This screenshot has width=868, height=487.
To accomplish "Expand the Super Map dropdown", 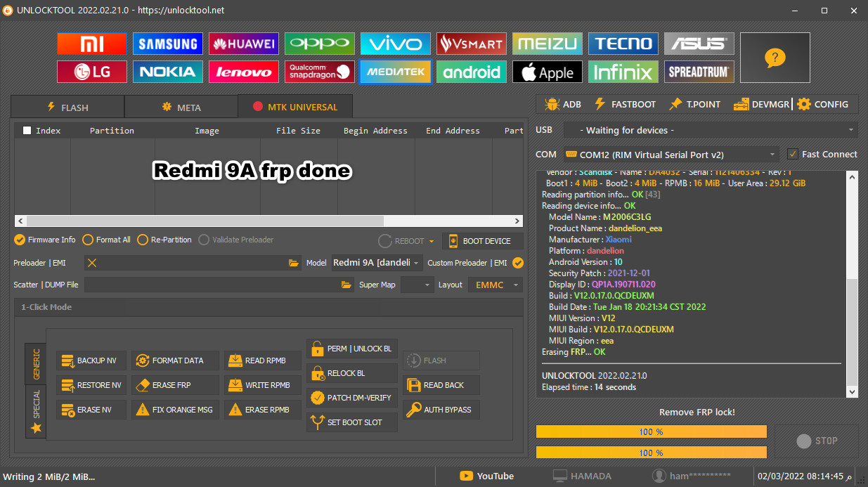I will (417, 285).
